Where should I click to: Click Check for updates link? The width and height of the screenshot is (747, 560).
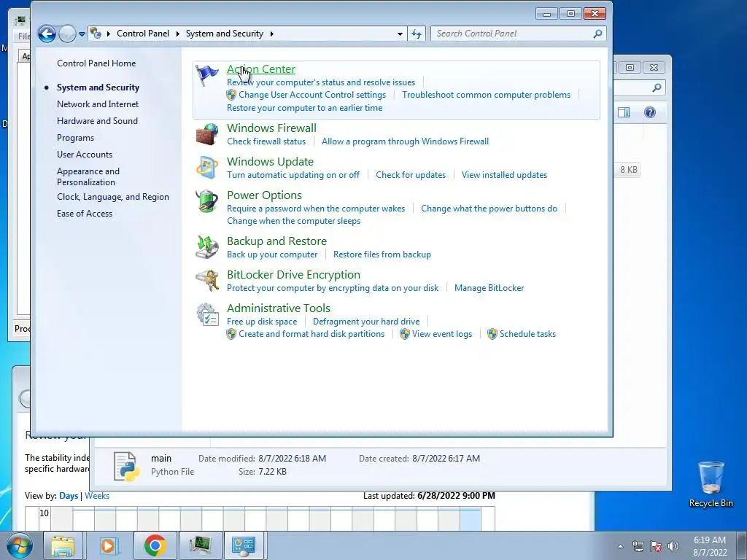tap(411, 175)
